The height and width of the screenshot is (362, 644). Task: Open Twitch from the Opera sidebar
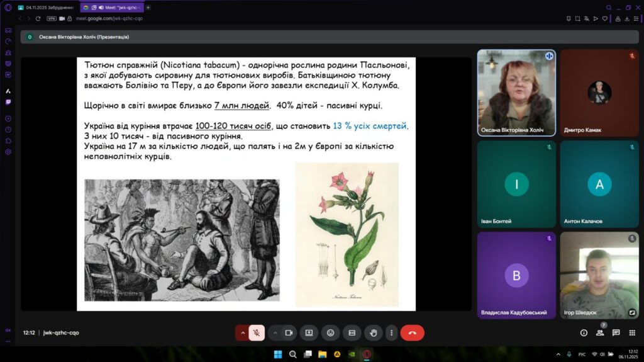(x=8, y=101)
